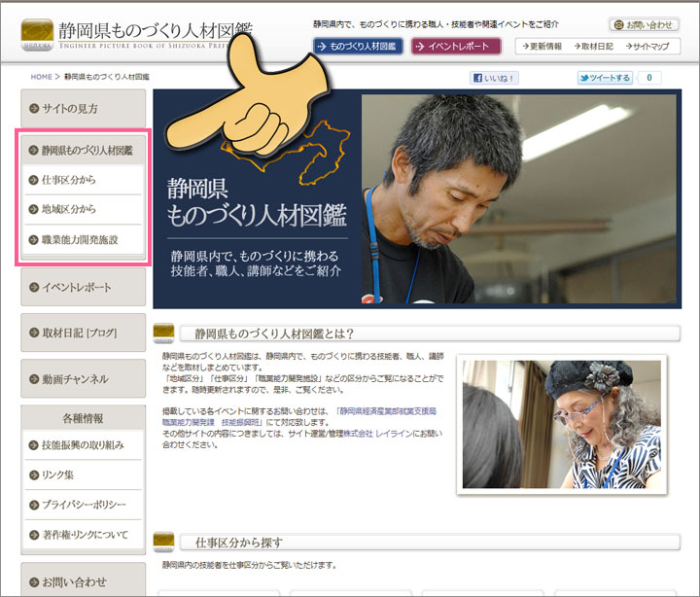Click arrow icon next to 動画チャンネル
Screen dimensions: 700x597
click(x=34, y=379)
